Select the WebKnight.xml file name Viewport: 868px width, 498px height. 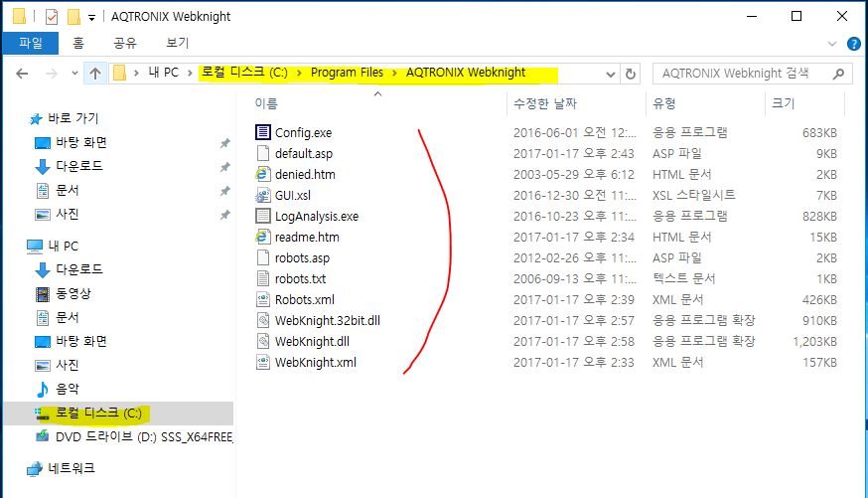[x=316, y=362]
